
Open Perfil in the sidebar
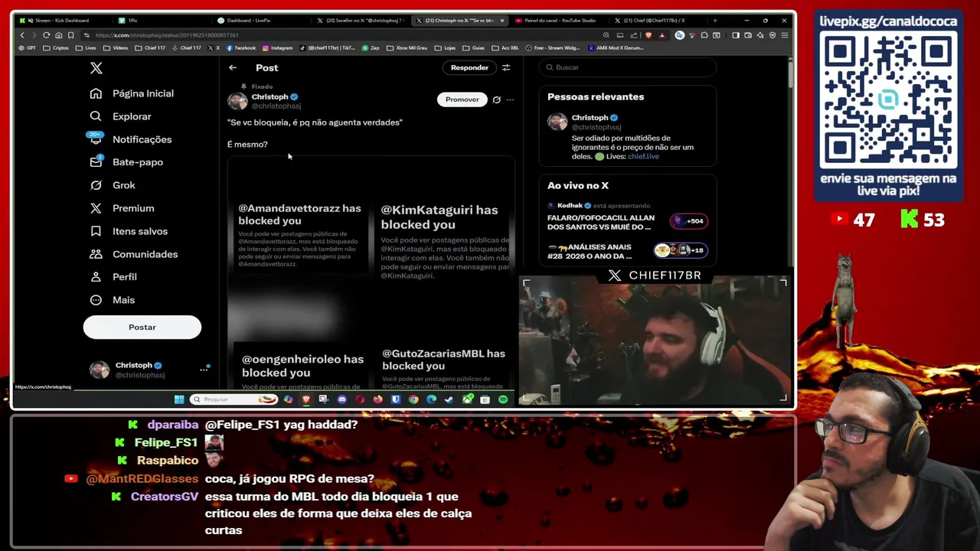point(96,277)
